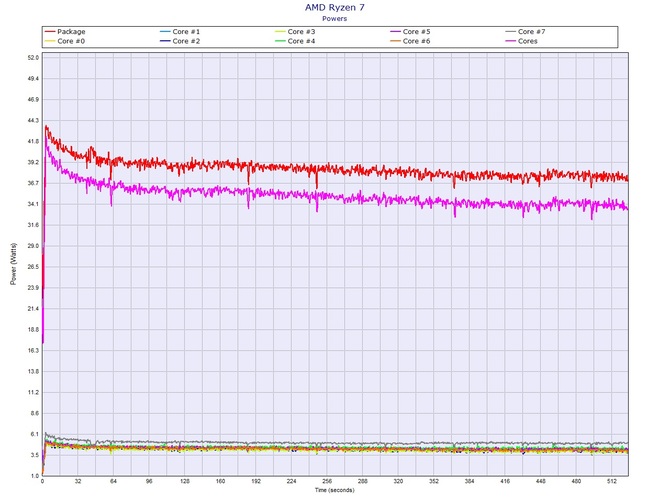Click the 128 x-axis tick label
670x502 pixels.
(185, 481)
